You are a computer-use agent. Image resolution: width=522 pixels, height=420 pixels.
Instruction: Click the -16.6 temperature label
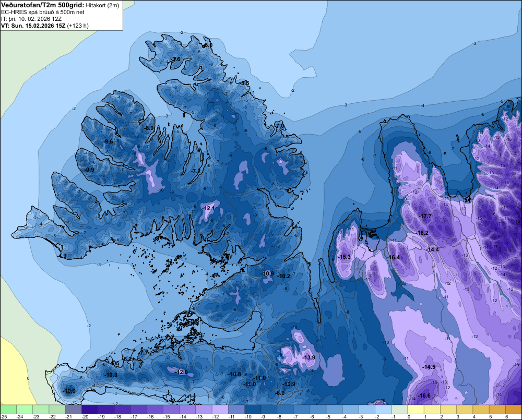tap(424, 395)
